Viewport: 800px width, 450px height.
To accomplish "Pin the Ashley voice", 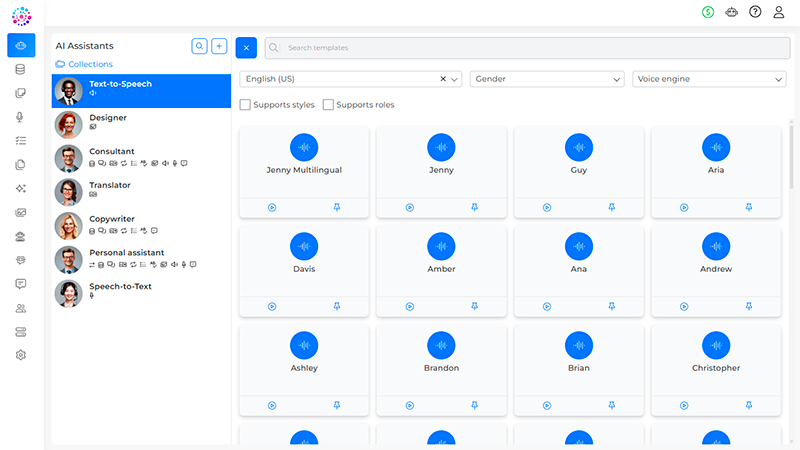I will coord(337,405).
